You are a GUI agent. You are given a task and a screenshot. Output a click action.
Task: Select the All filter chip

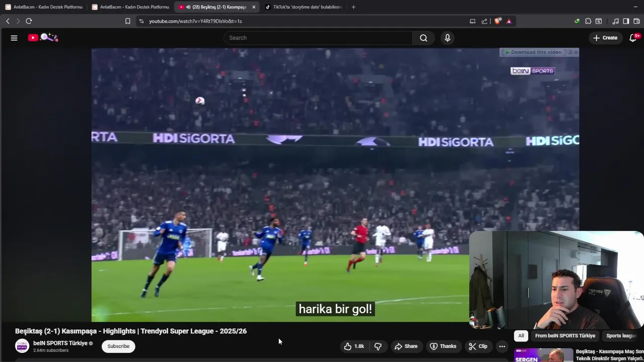[x=521, y=336]
